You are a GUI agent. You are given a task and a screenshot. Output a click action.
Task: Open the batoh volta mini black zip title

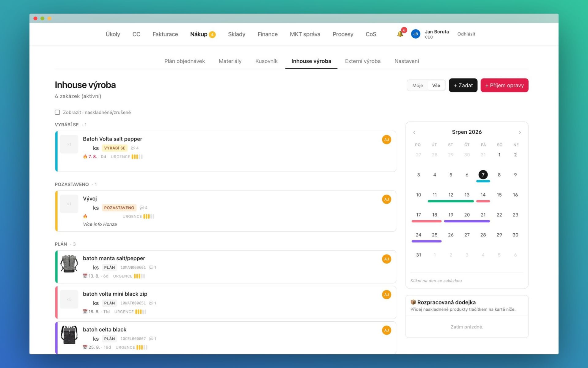point(115,294)
